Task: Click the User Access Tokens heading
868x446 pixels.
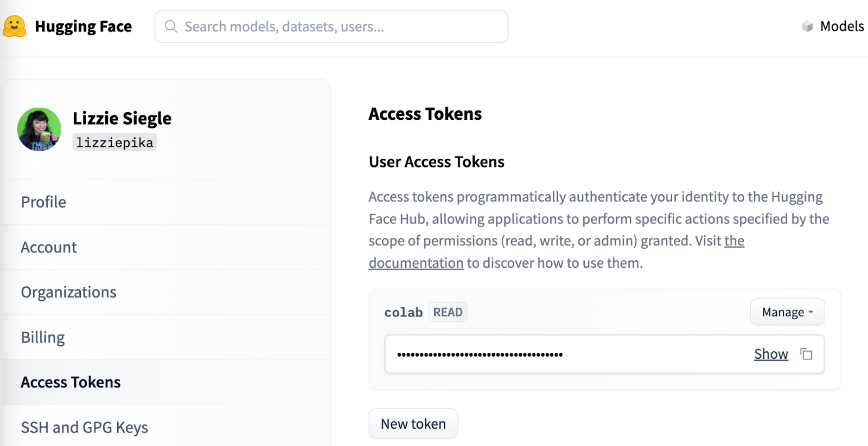Action: (437, 162)
